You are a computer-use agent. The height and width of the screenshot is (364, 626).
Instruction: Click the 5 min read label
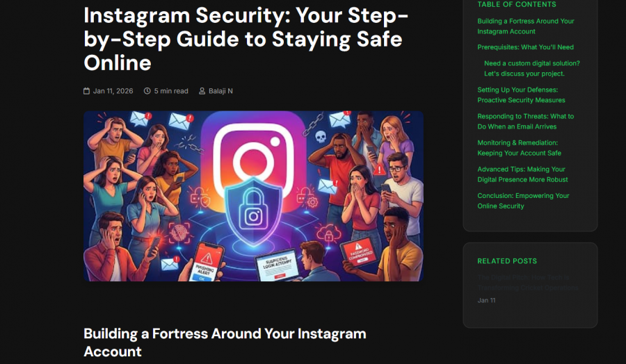(x=171, y=91)
